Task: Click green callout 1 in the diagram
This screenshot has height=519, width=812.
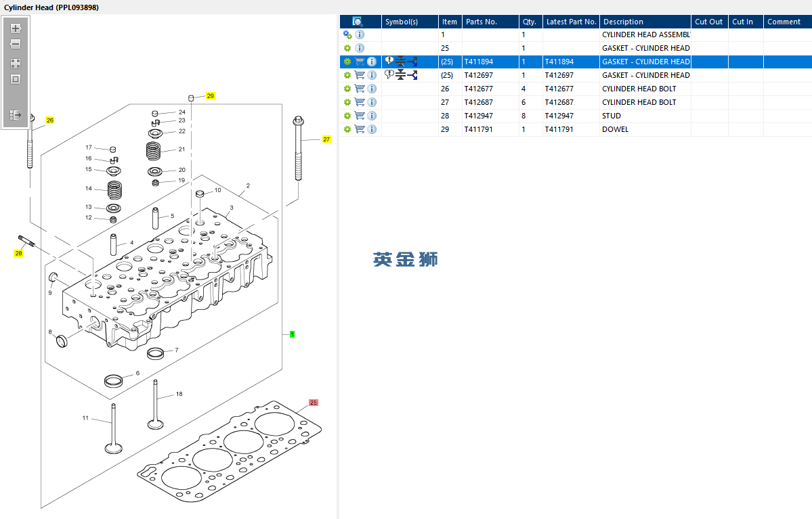Action: coord(292,334)
